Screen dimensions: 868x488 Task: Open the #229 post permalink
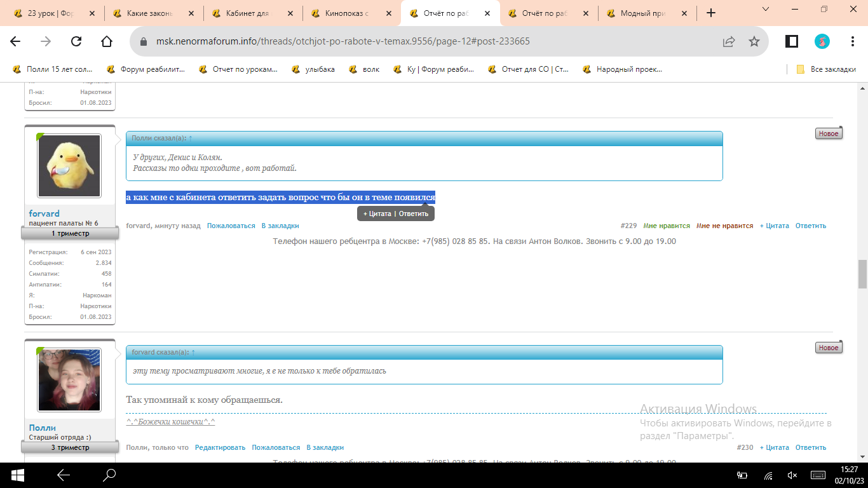(628, 226)
